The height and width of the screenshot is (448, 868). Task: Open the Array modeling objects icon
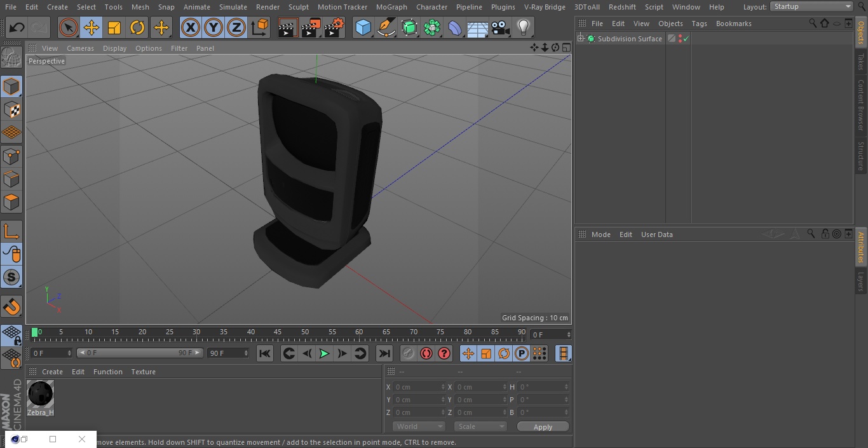432,27
